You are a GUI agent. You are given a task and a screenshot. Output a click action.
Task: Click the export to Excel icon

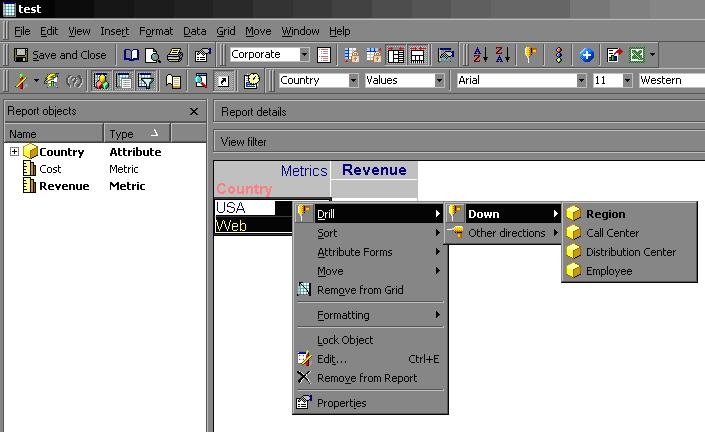637,55
